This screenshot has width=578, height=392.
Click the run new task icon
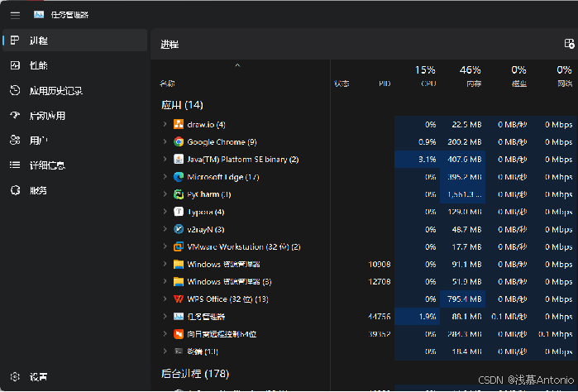[569, 44]
